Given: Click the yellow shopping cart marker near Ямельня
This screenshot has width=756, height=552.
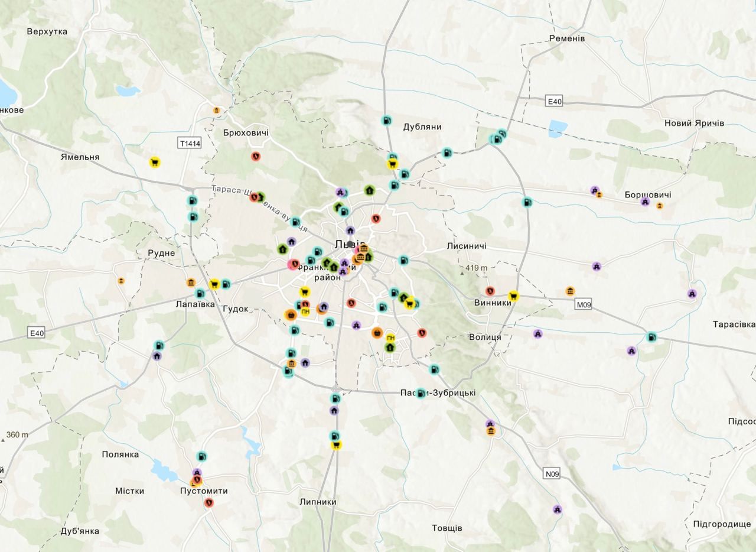Looking at the screenshot, I should pos(154,162).
